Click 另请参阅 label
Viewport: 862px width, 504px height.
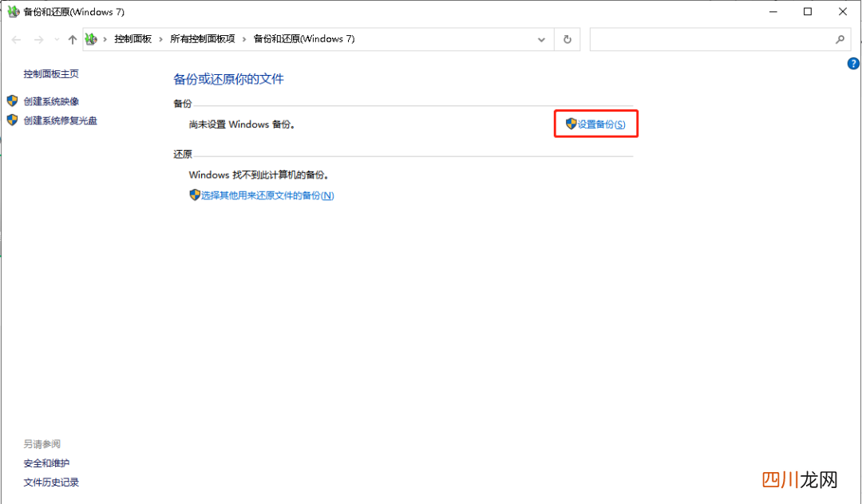point(42,444)
